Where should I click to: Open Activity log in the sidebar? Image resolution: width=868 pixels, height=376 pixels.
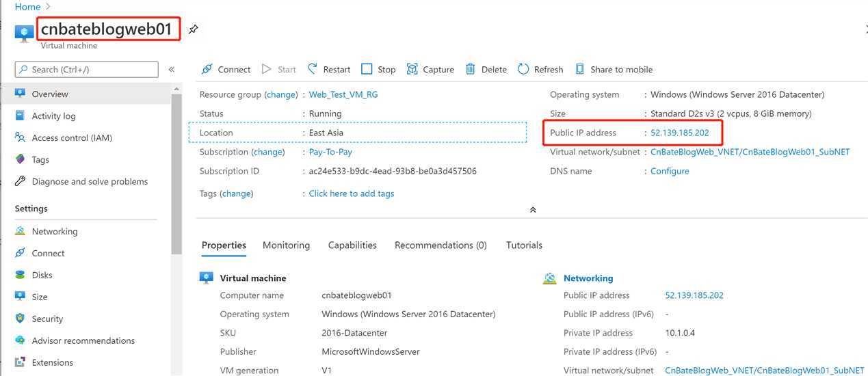53,116
